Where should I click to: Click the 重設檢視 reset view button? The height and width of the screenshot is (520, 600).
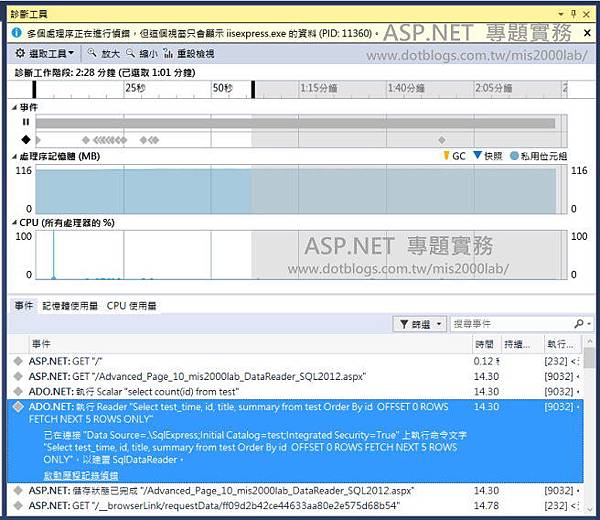point(189,54)
